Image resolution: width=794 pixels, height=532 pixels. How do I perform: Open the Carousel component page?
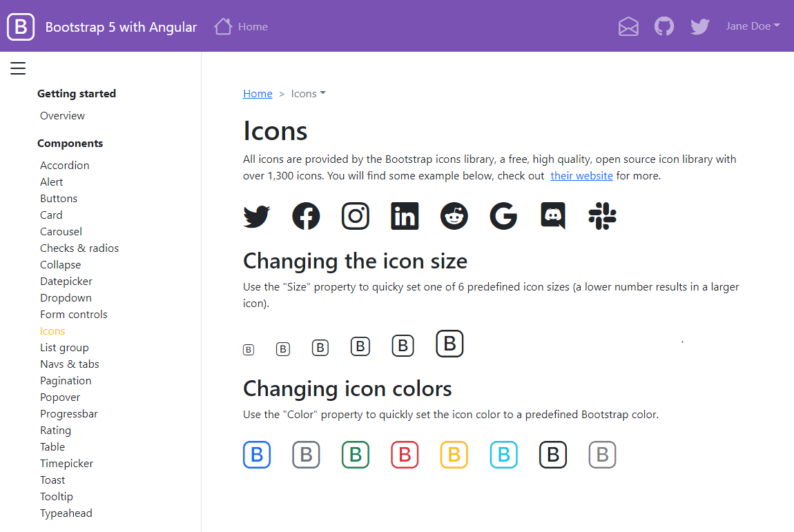click(61, 232)
